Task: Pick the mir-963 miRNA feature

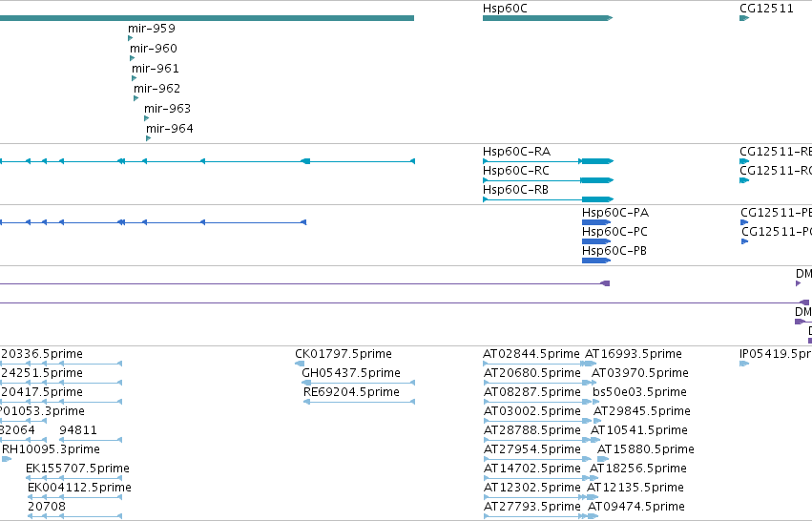Action: click(x=147, y=118)
